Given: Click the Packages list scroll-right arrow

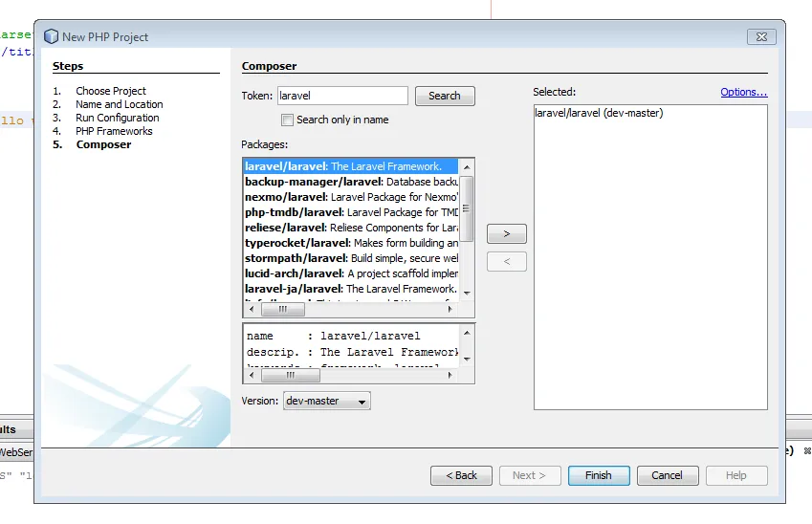Looking at the screenshot, I should point(450,309).
